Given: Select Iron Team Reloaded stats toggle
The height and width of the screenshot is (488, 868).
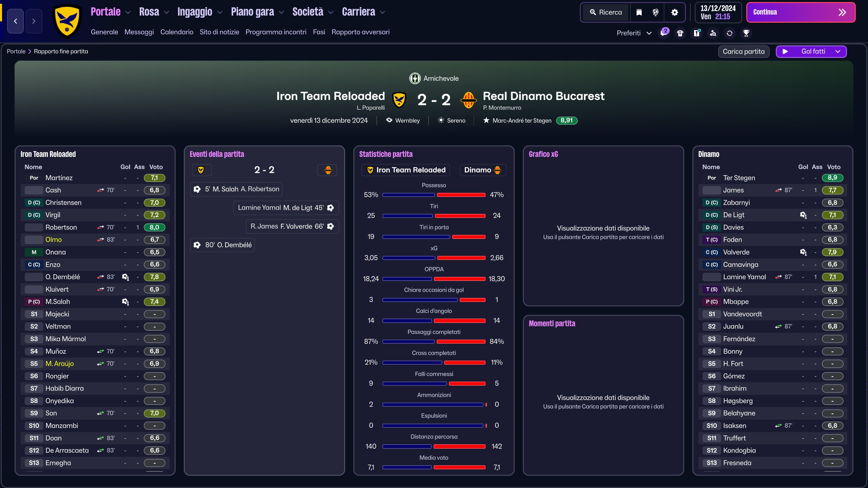Looking at the screenshot, I should tap(406, 170).
